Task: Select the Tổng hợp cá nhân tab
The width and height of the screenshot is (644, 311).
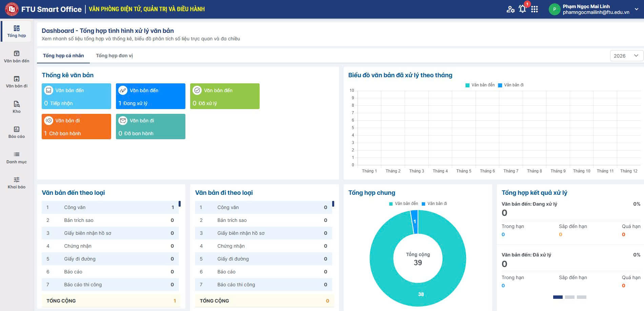Action: [x=63, y=56]
